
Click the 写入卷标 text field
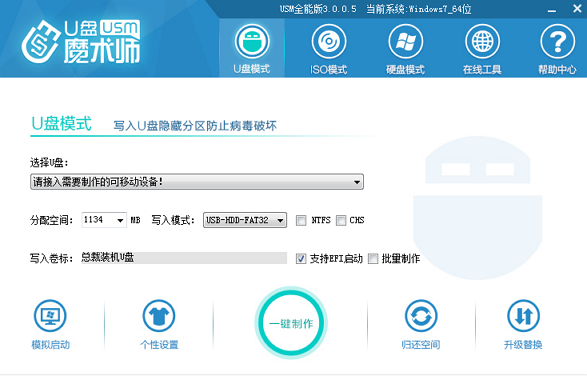(x=184, y=258)
